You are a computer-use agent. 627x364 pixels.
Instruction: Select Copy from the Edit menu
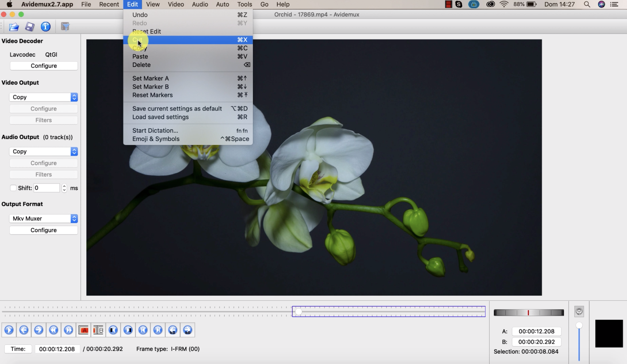(140, 48)
